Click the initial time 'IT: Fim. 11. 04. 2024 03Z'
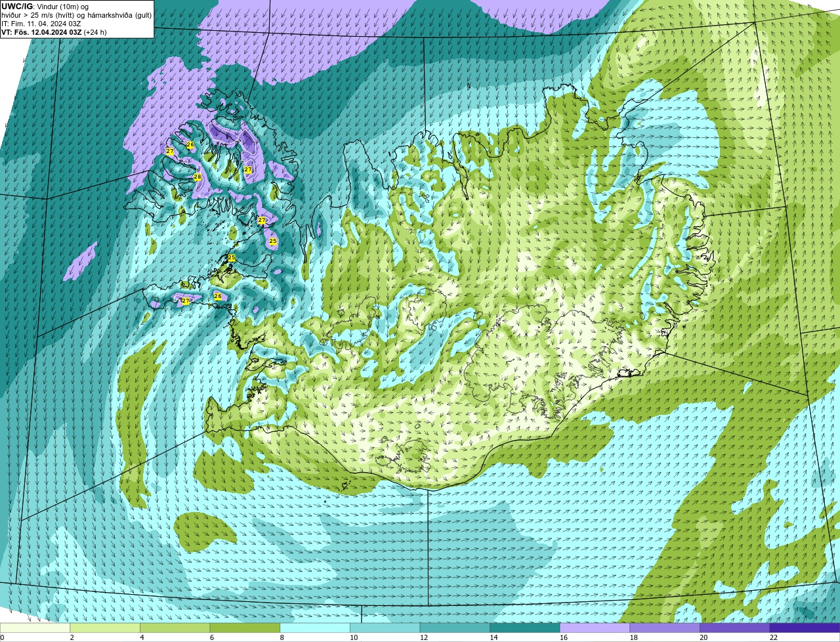Image resolution: width=840 pixels, height=642 pixels. 41,23
